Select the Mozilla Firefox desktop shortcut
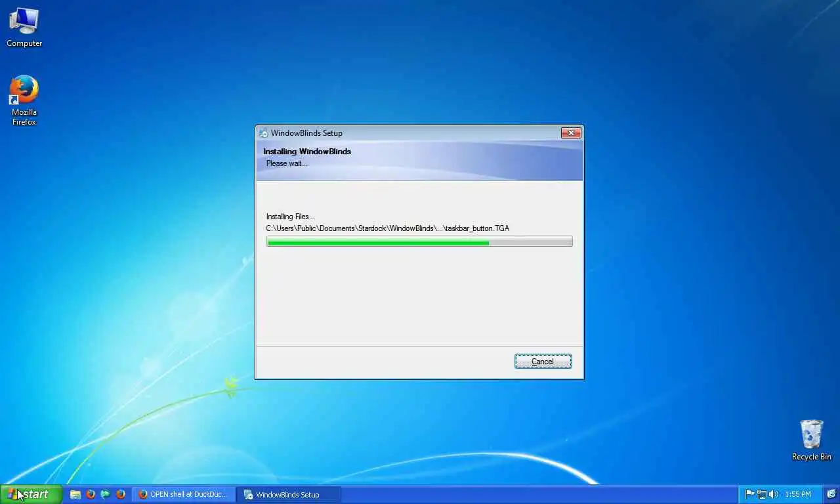The width and height of the screenshot is (840, 504). [x=24, y=100]
